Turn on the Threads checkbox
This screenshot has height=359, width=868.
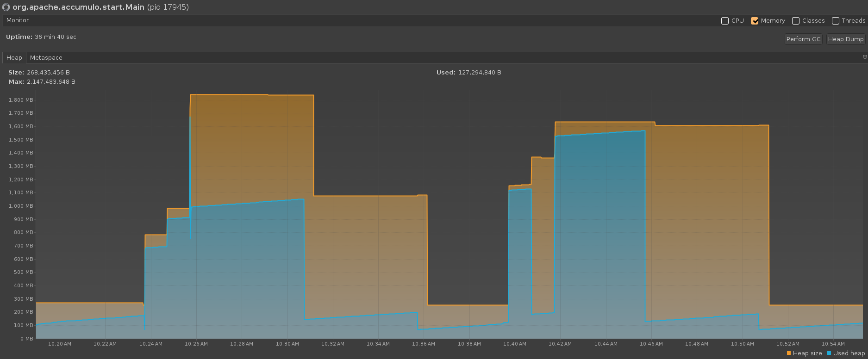click(836, 21)
